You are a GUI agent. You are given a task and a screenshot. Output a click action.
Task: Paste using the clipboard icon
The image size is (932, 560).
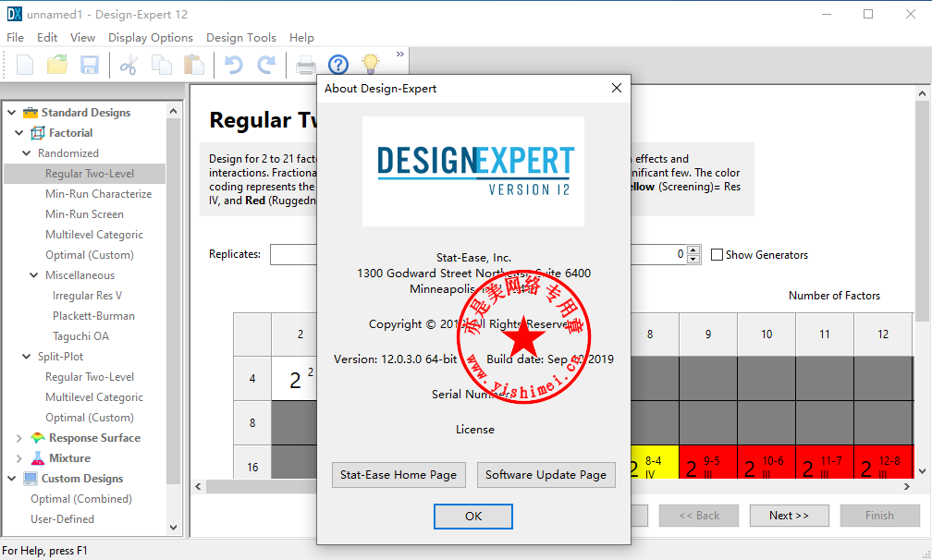click(x=194, y=65)
